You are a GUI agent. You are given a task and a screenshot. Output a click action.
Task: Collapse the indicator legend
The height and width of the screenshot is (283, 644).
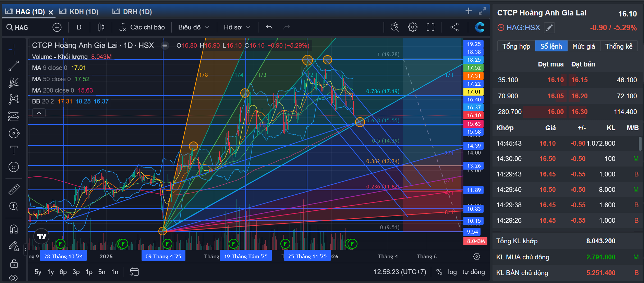click(39, 113)
